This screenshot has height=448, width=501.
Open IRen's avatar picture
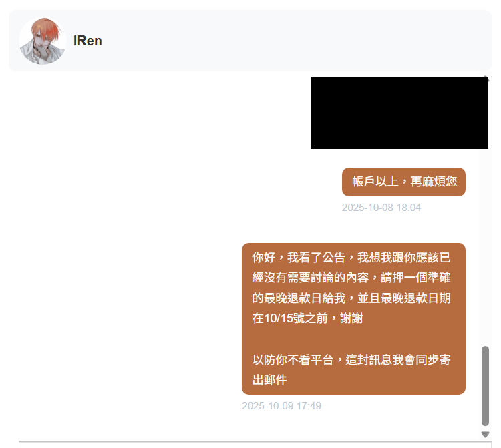[43, 41]
